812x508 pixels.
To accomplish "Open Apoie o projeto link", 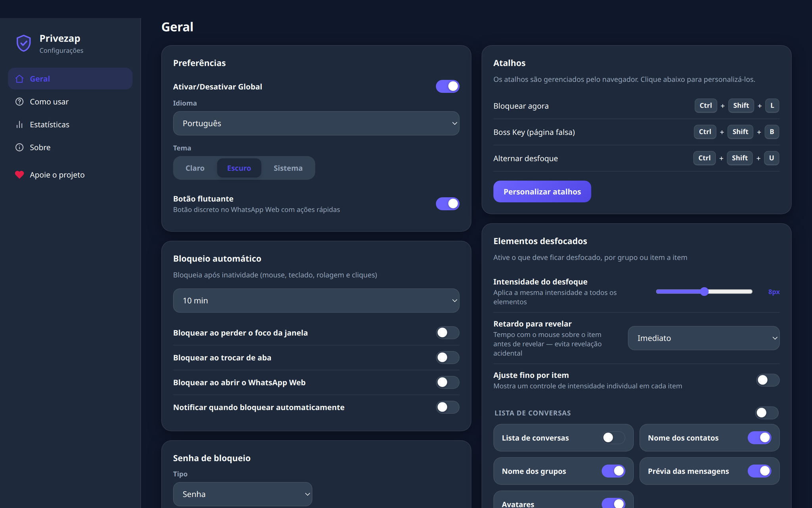I will coord(70,175).
